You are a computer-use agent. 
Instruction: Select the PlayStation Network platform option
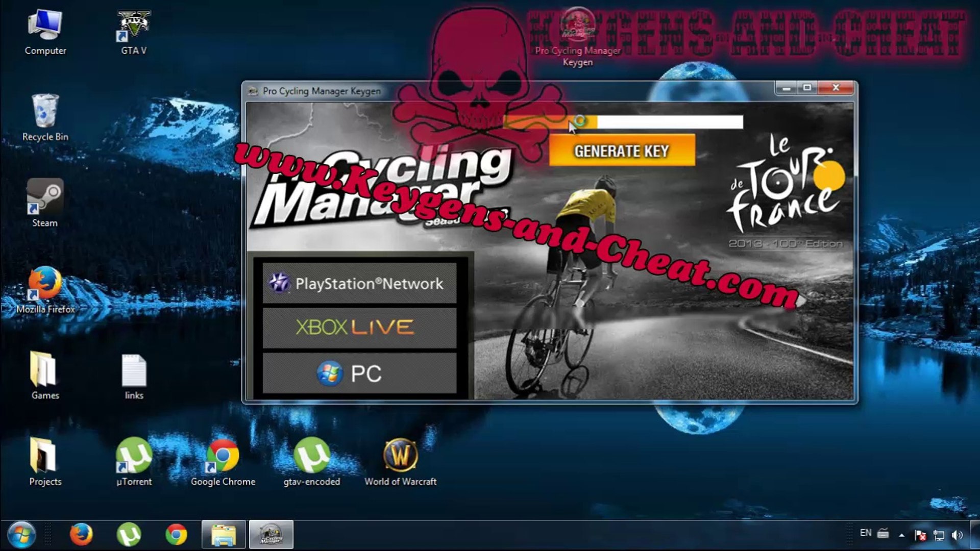click(x=359, y=283)
